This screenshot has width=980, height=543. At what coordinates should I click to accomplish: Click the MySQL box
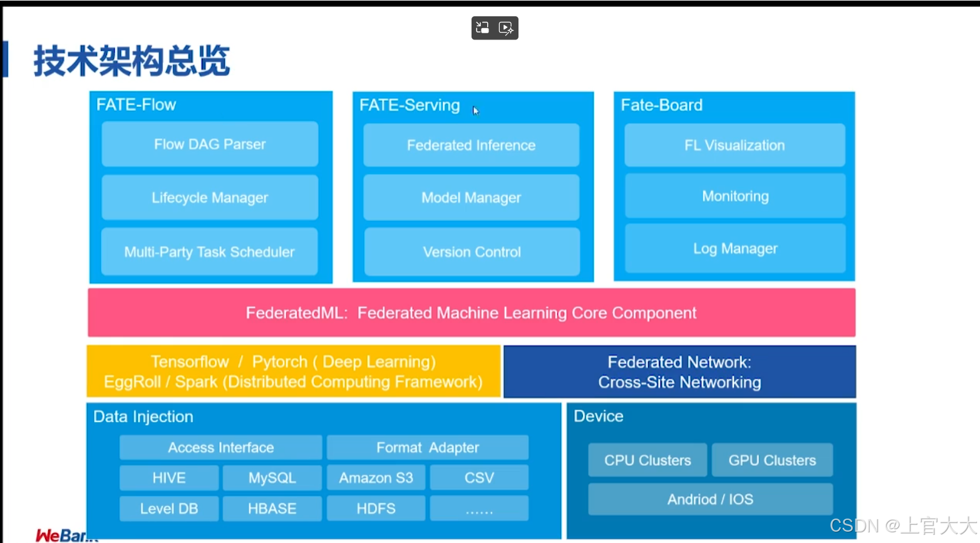click(272, 478)
